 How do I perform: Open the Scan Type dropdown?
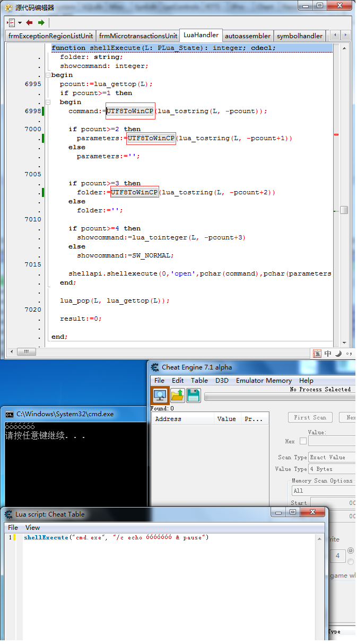pyautogui.click(x=332, y=457)
